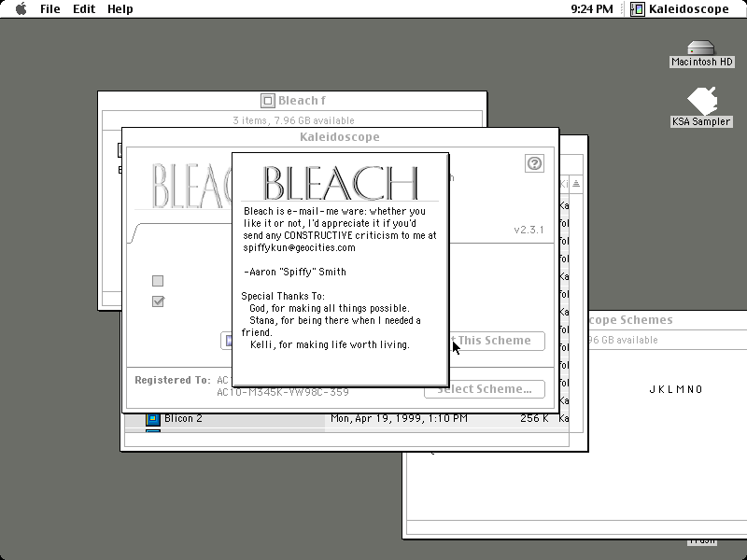Viewport: 747px width, 560px height.
Task: Select the Blicon 2 file name
Action: click(x=183, y=418)
